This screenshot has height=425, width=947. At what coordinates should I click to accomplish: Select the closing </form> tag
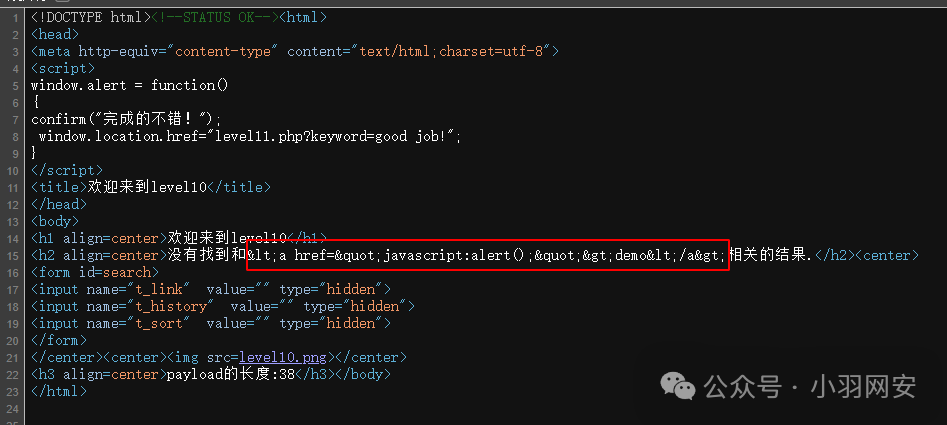tap(59, 340)
